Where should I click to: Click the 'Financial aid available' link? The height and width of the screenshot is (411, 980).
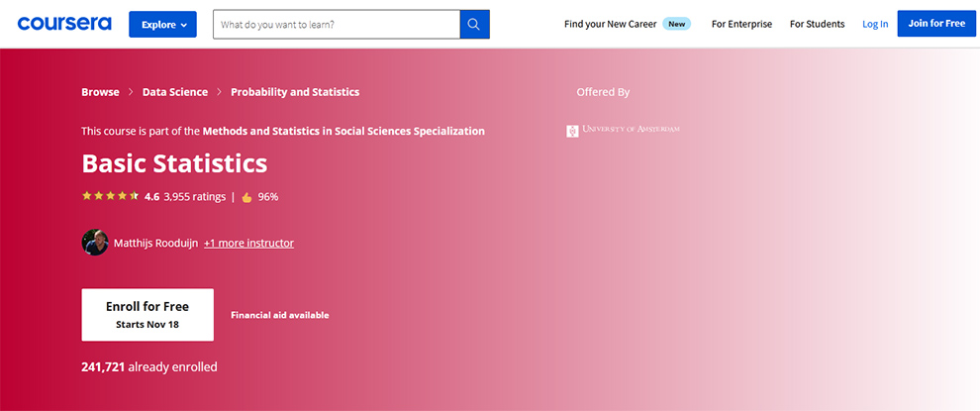[x=280, y=315]
